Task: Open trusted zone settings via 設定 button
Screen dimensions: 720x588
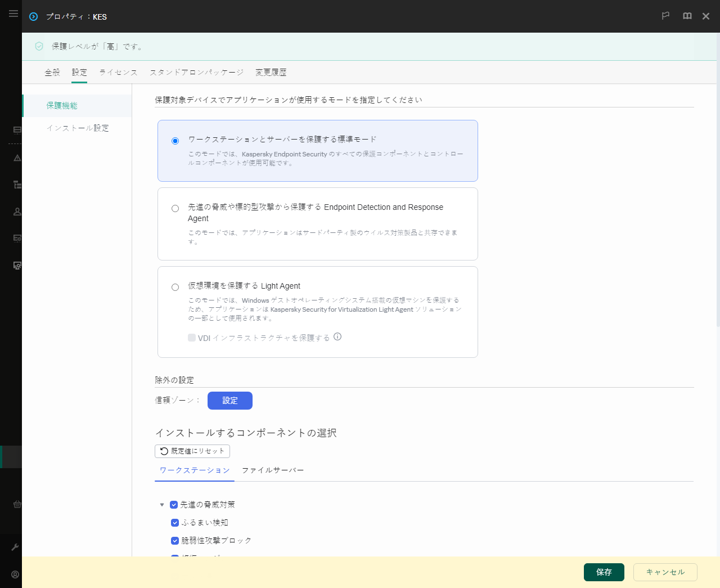Action: 229,400
